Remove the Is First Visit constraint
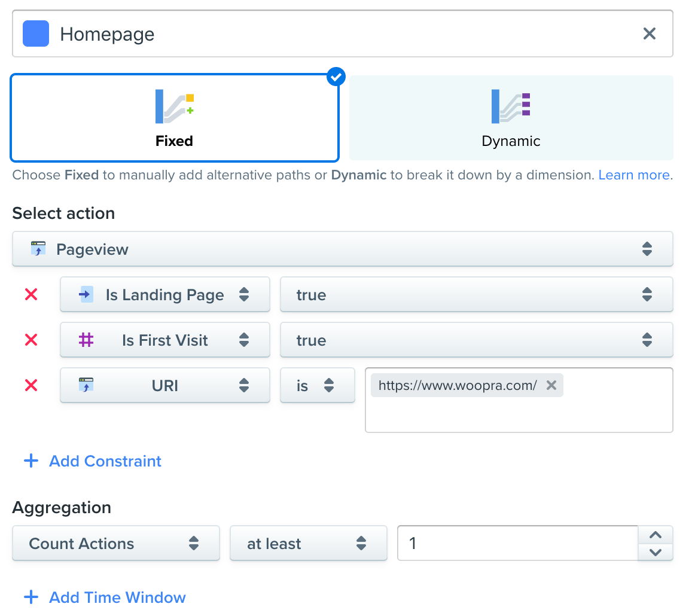 point(31,340)
